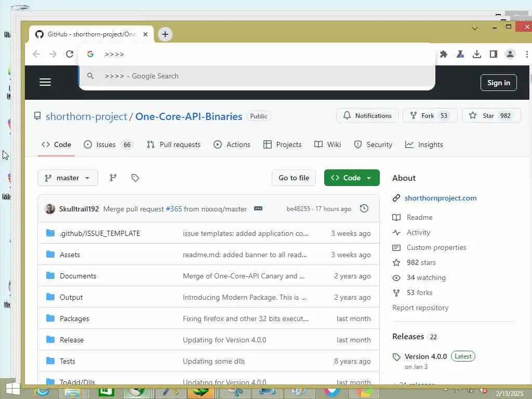Reload the page with refresh icon
The width and height of the screenshot is (532, 399).
(x=70, y=54)
